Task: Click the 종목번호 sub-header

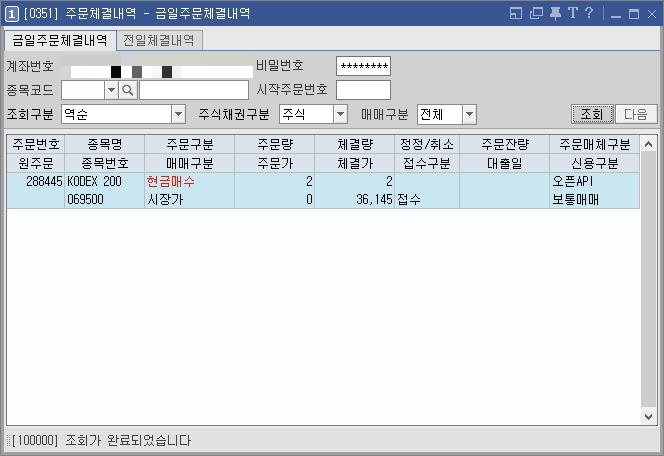Action: (x=105, y=163)
